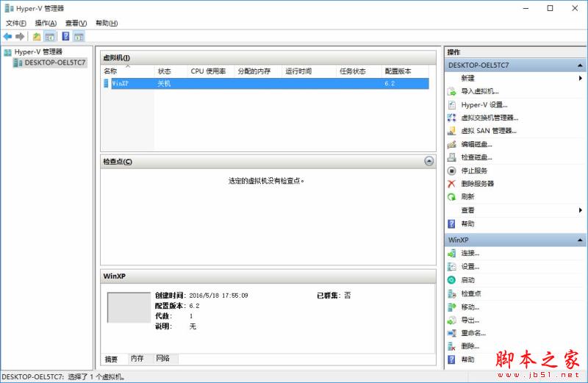
Task: Sort by 运行时间 column header
Action: point(309,71)
